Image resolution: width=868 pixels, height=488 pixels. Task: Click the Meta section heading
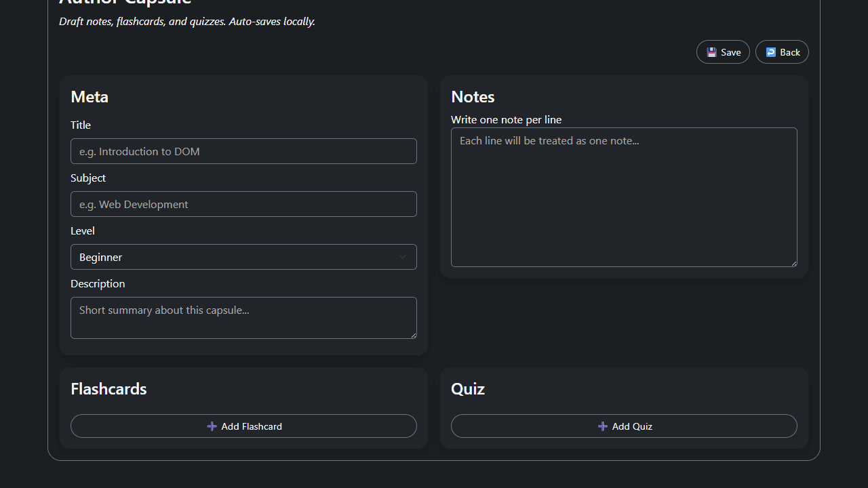[x=90, y=97]
